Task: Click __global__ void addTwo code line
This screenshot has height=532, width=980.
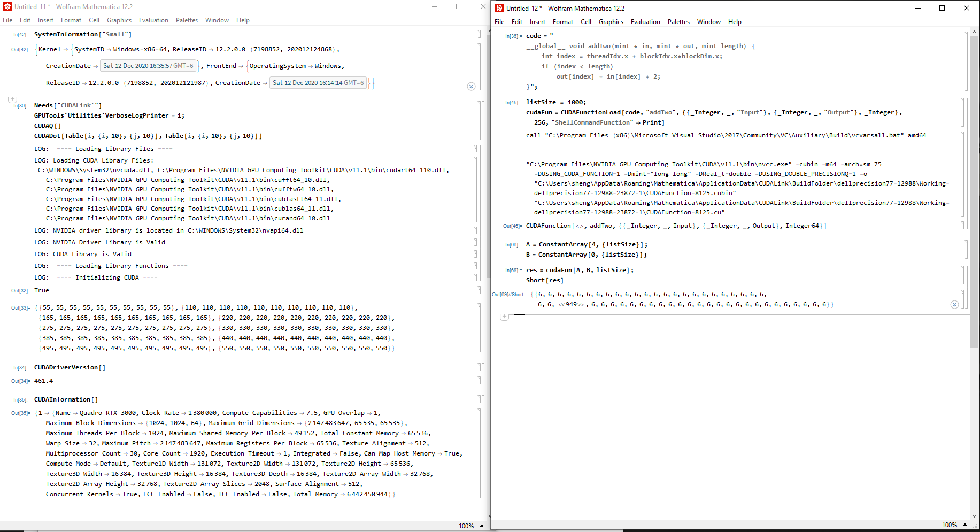Action: point(641,46)
